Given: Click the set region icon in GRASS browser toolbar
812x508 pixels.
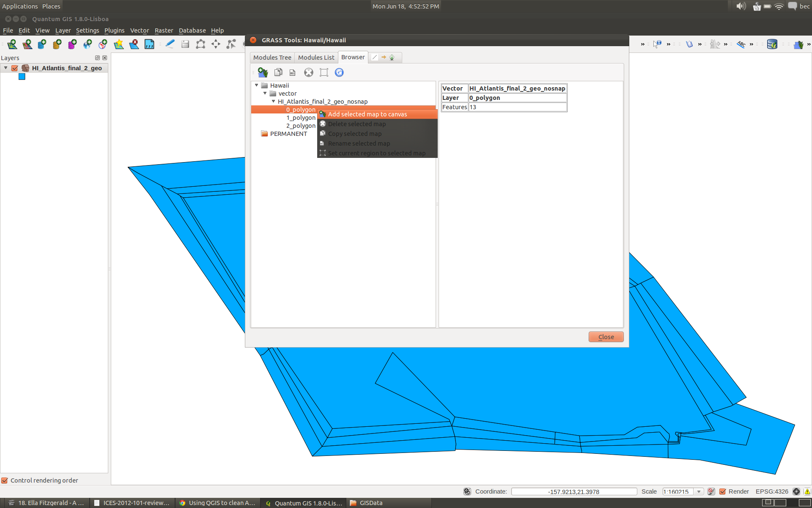Looking at the screenshot, I should [324, 72].
